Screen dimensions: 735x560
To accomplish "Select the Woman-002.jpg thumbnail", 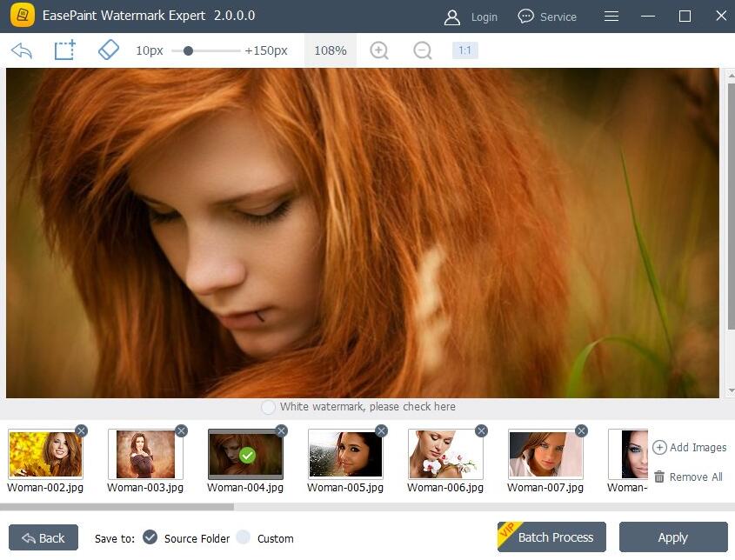I will pyautogui.click(x=45, y=454).
